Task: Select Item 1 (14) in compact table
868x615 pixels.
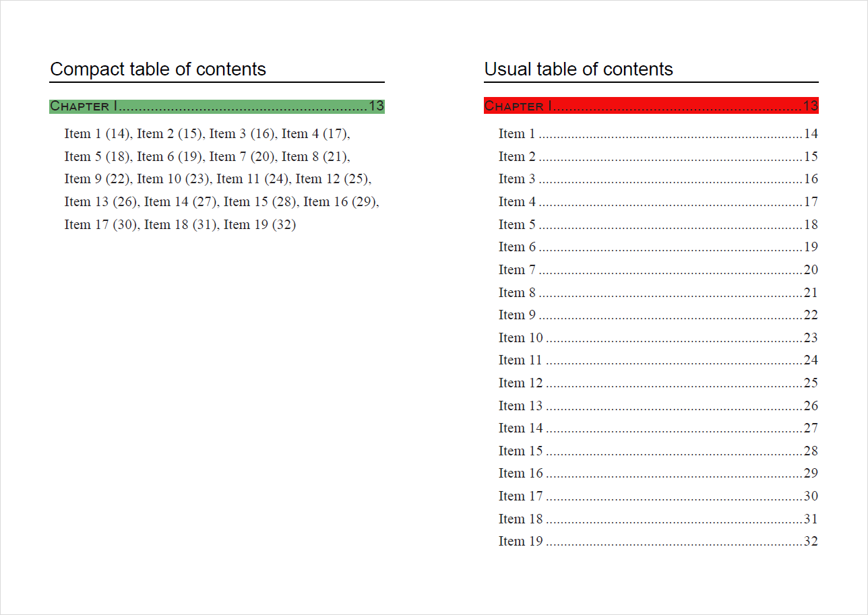Action: pyautogui.click(x=96, y=133)
